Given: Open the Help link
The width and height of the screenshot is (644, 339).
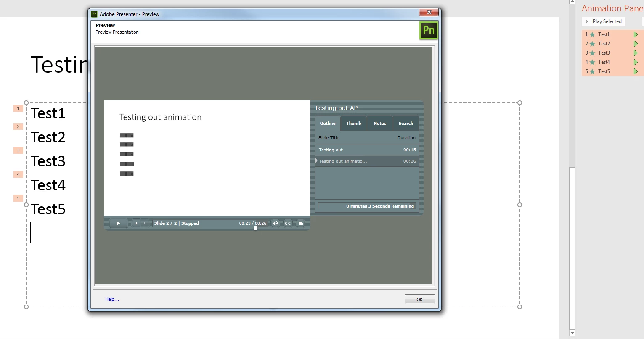Looking at the screenshot, I should pyautogui.click(x=112, y=299).
